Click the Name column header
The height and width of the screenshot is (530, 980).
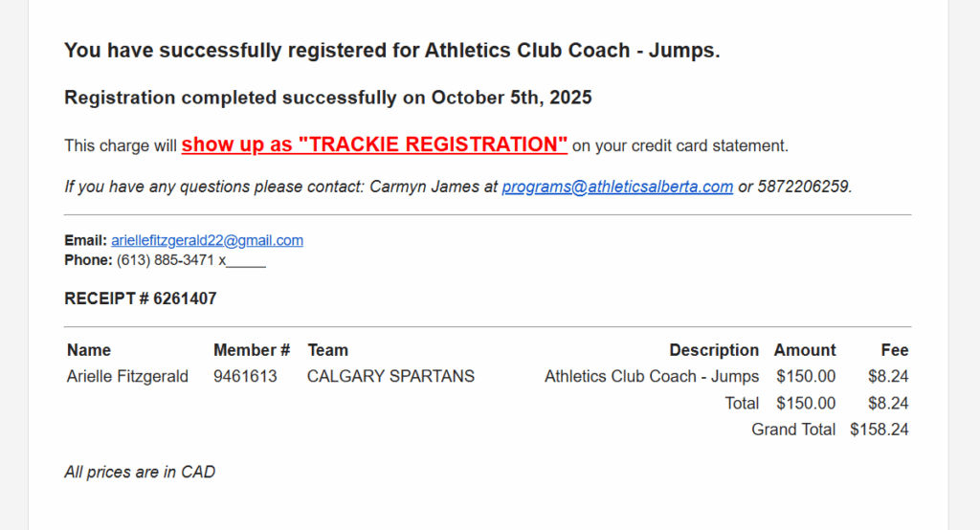click(x=89, y=350)
